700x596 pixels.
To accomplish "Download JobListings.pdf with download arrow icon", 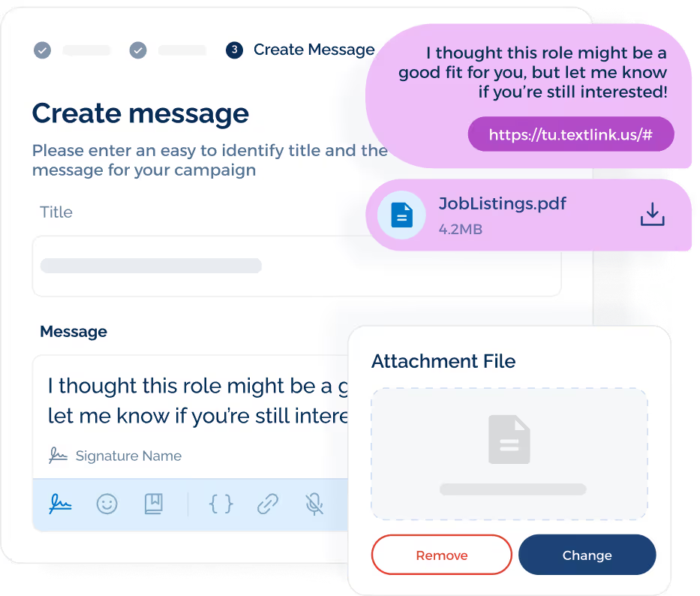I will 652,214.
